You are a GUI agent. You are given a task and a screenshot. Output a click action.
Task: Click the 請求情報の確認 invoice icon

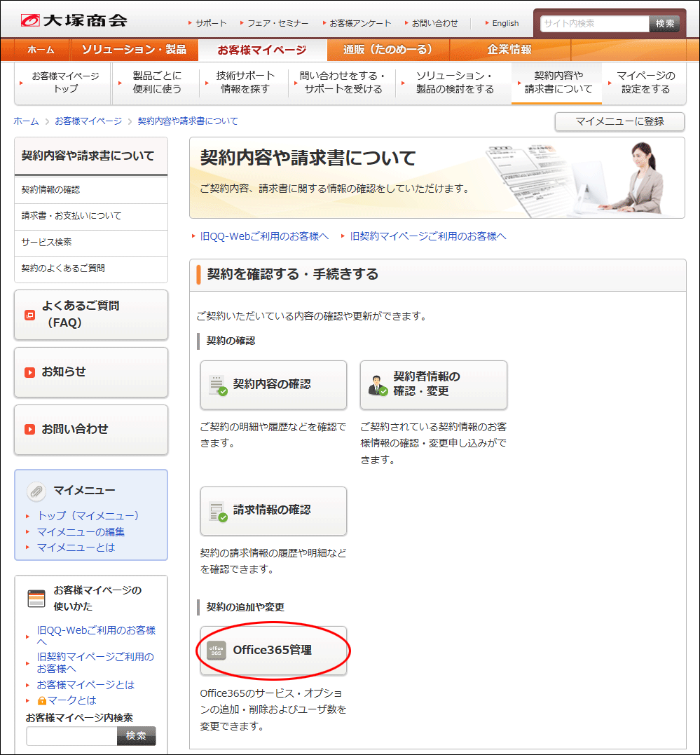[x=218, y=512]
